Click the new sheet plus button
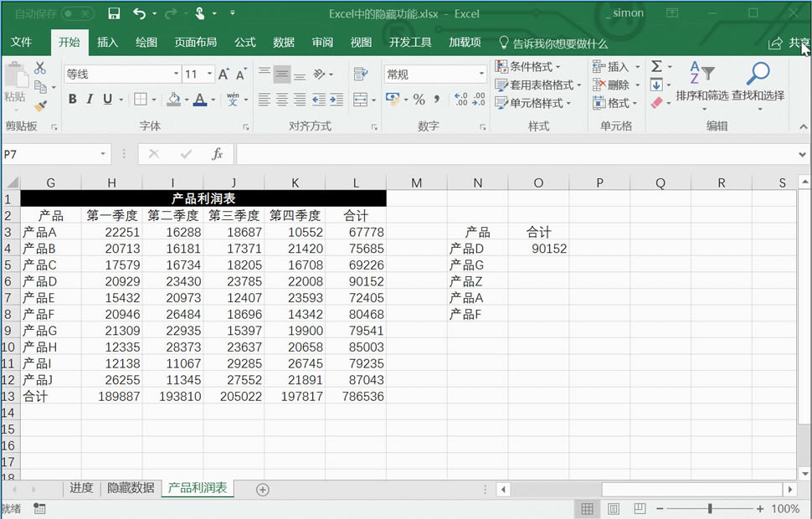Screen dimensions: 812x519 (x=262, y=489)
